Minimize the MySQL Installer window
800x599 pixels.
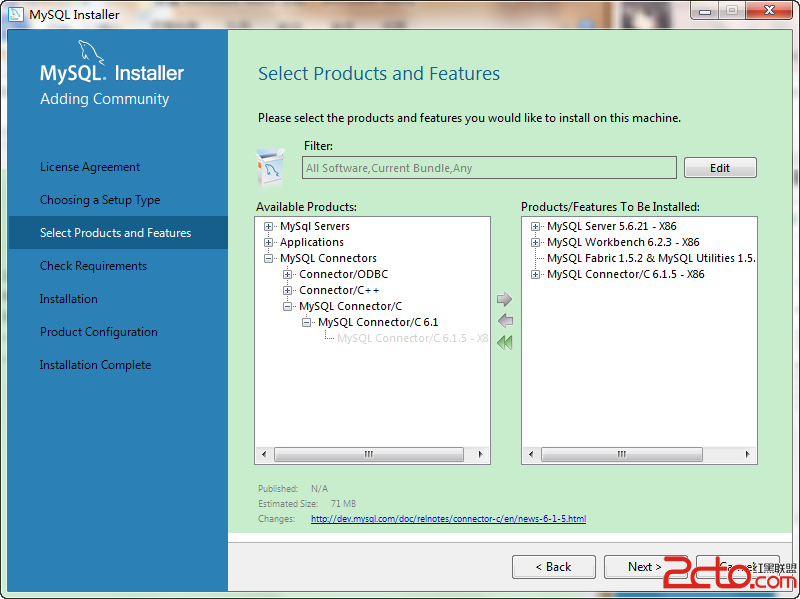click(x=705, y=10)
